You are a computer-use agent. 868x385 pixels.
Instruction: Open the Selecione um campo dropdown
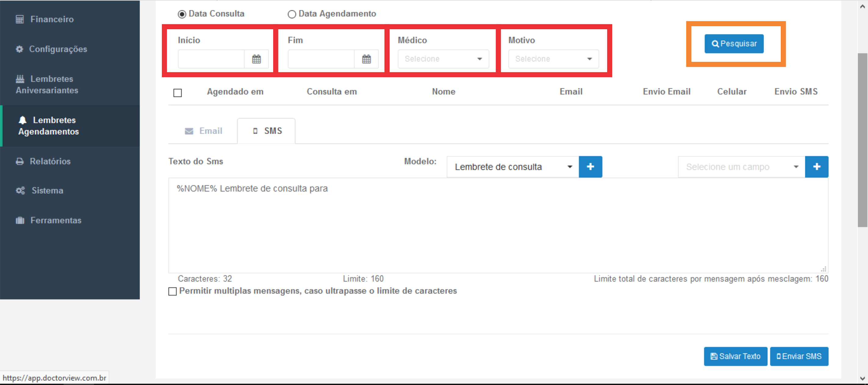[741, 167]
